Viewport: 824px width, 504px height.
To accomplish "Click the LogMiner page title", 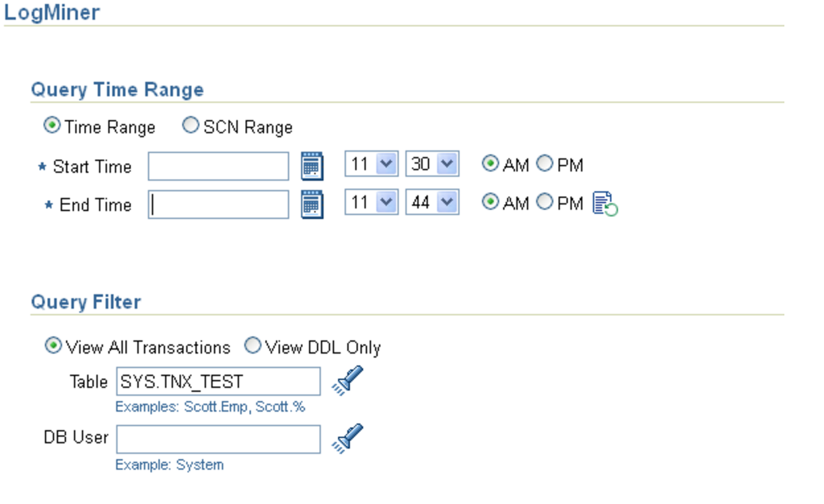I will click(52, 13).
